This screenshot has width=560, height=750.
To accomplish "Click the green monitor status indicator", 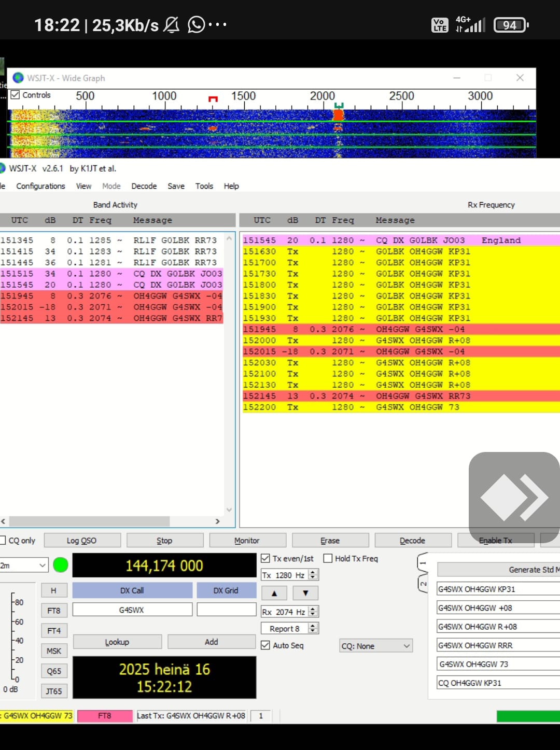I will (x=61, y=565).
